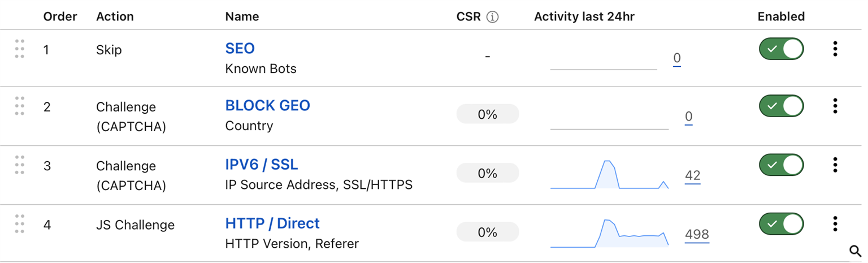Disable the SEO rule toggle

click(782, 49)
